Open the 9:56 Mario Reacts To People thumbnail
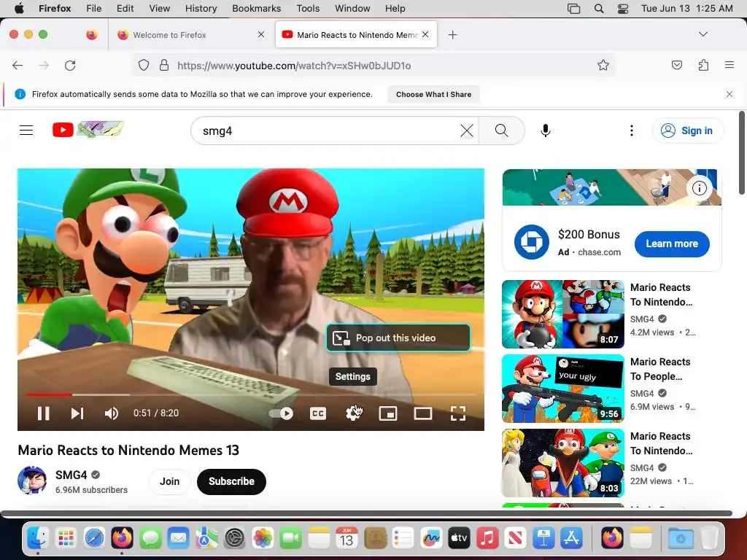 [563, 389]
